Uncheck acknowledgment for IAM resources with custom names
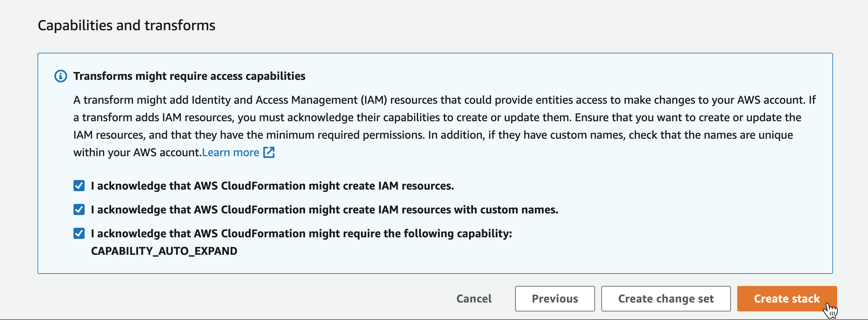Image resolution: width=868 pixels, height=320 pixels. (x=79, y=209)
